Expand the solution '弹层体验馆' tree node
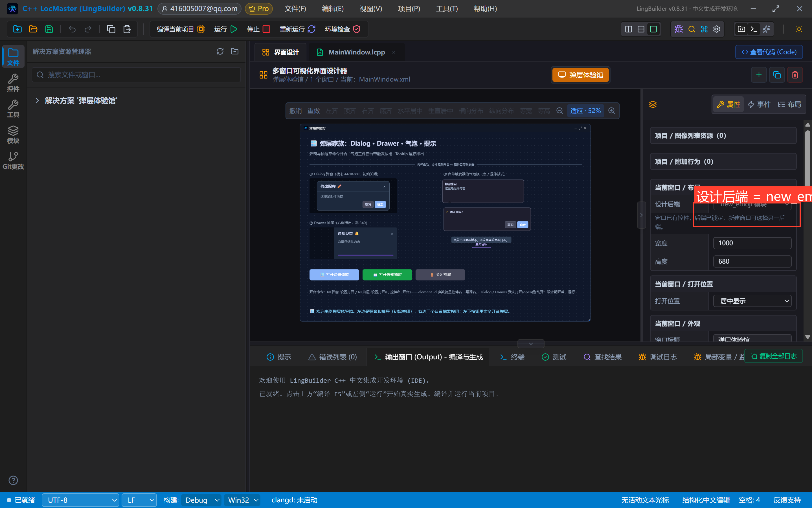Viewport: 812px width, 508px height. pyautogui.click(x=37, y=100)
